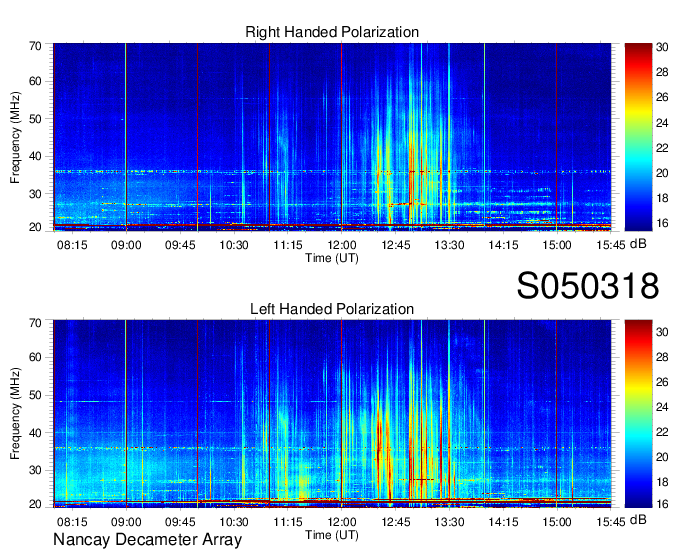The height and width of the screenshot is (552, 680).
Task: Click "Frequency (MHz)" axis label of Right Handed plot
Action: coord(15,137)
